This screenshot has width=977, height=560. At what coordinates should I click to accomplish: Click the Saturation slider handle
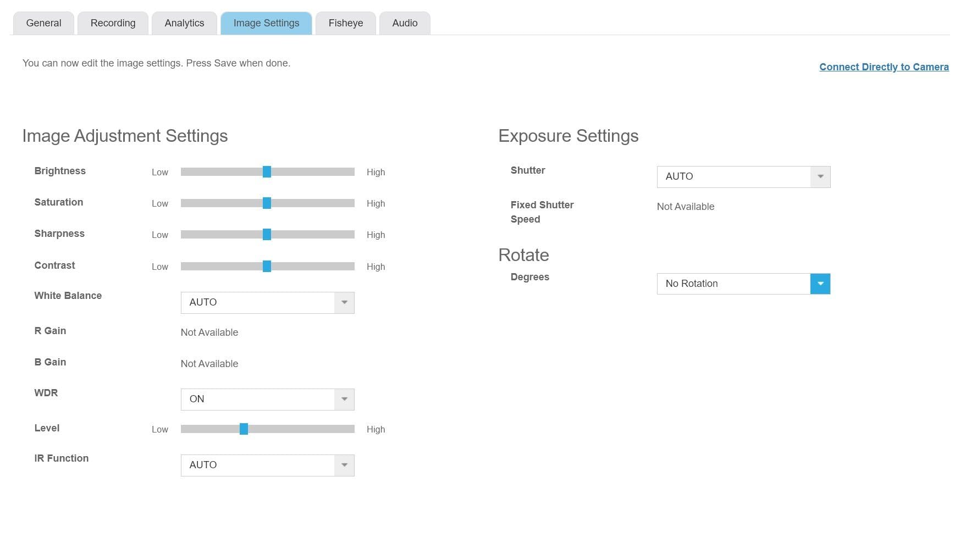(x=267, y=203)
